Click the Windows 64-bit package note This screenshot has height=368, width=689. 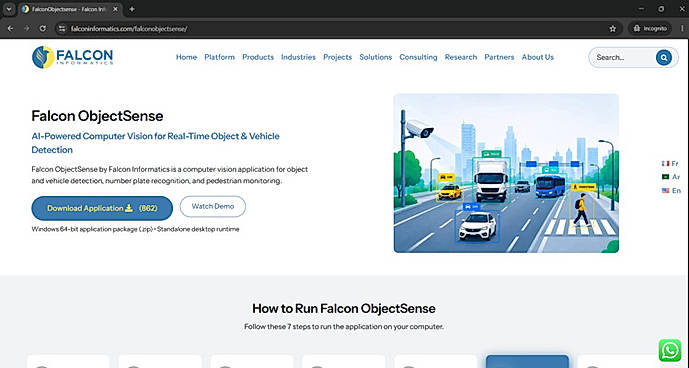pos(135,229)
